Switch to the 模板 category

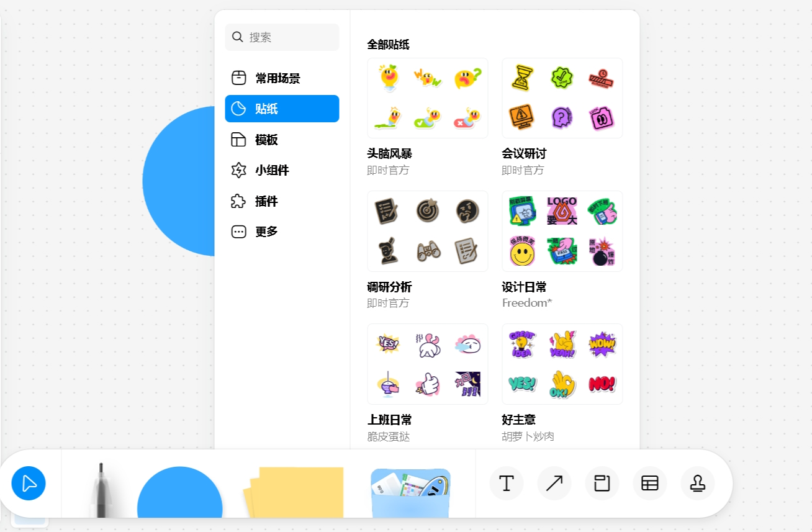point(282,140)
